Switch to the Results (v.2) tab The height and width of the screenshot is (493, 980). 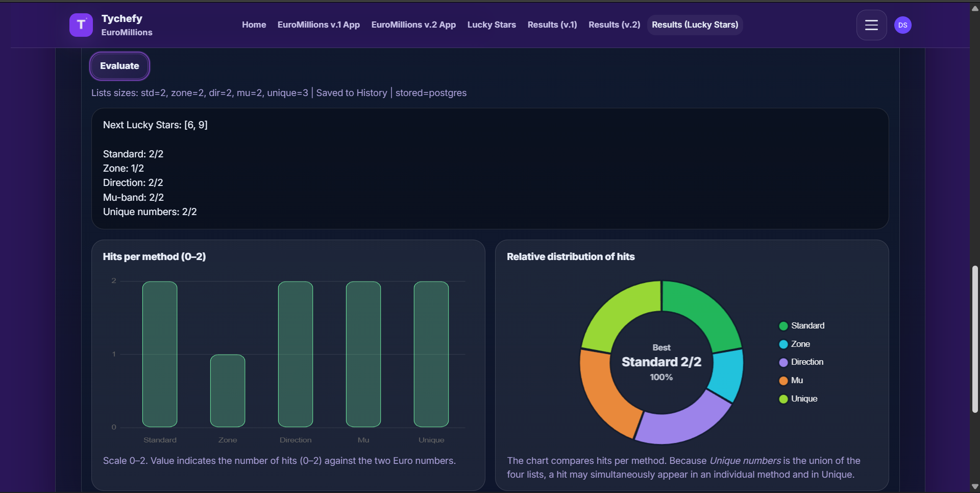[x=614, y=25]
